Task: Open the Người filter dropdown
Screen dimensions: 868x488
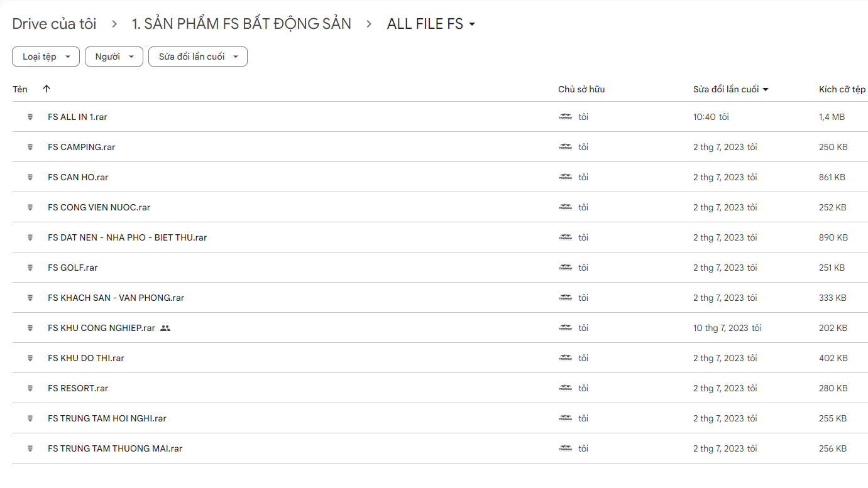Action: click(x=114, y=57)
